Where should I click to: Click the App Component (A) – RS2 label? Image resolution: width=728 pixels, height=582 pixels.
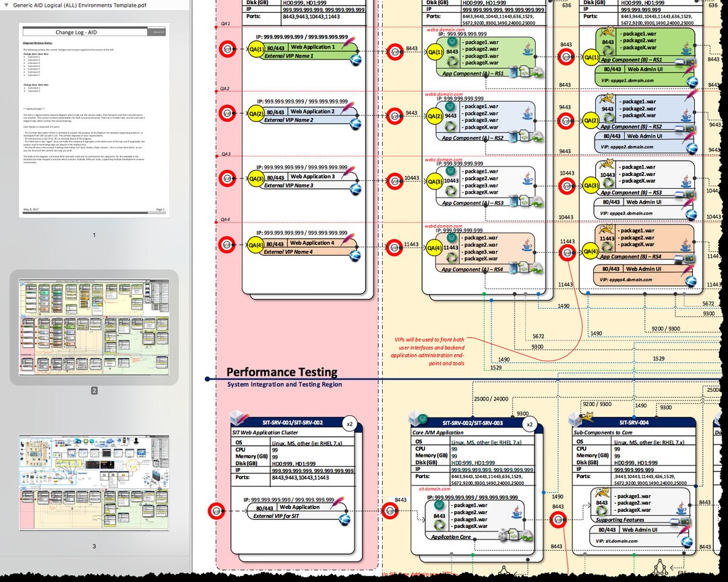click(x=473, y=138)
